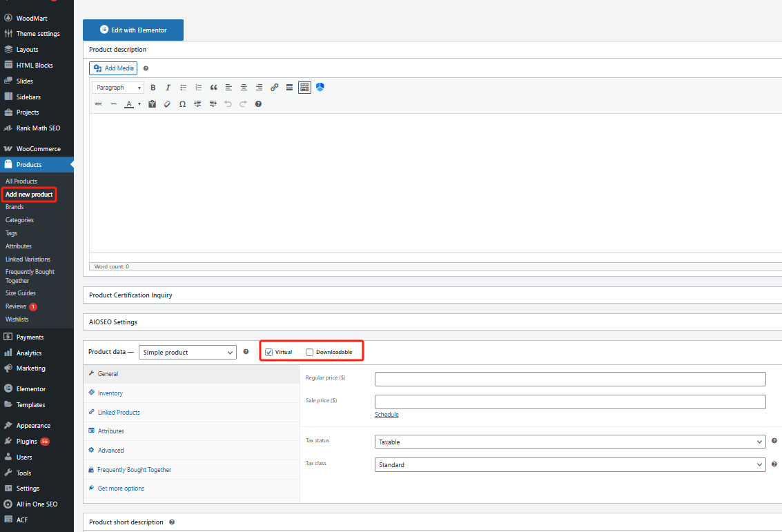
Task: Open the text color picker
Action: tap(129, 104)
